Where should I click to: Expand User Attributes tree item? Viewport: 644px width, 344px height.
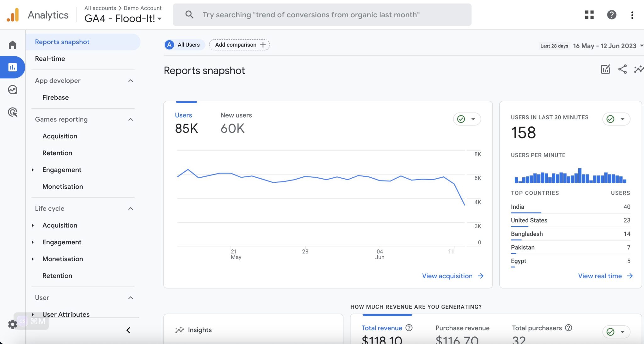click(33, 314)
